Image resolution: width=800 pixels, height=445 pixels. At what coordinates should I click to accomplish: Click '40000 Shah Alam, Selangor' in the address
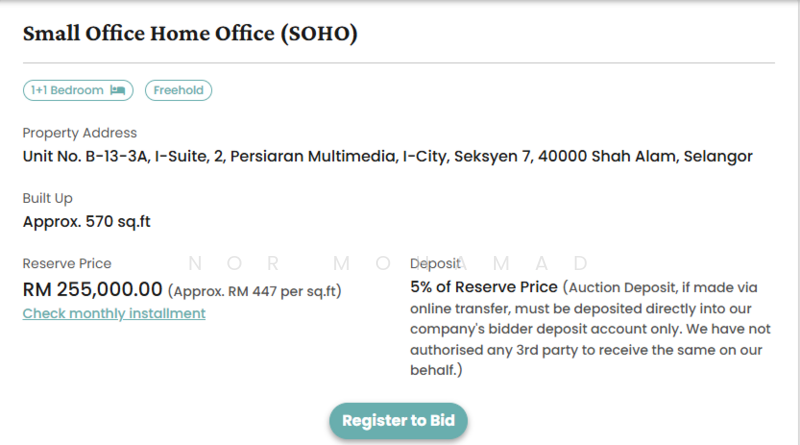click(645, 156)
